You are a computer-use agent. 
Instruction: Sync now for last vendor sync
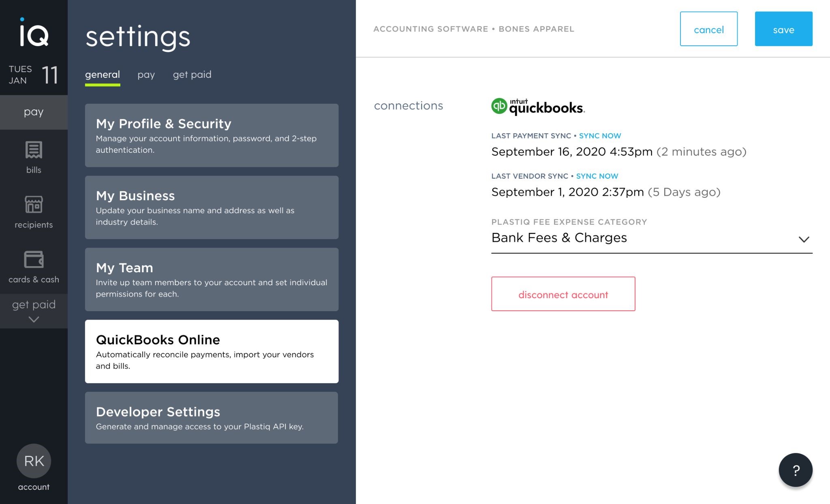[x=597, y=176]
